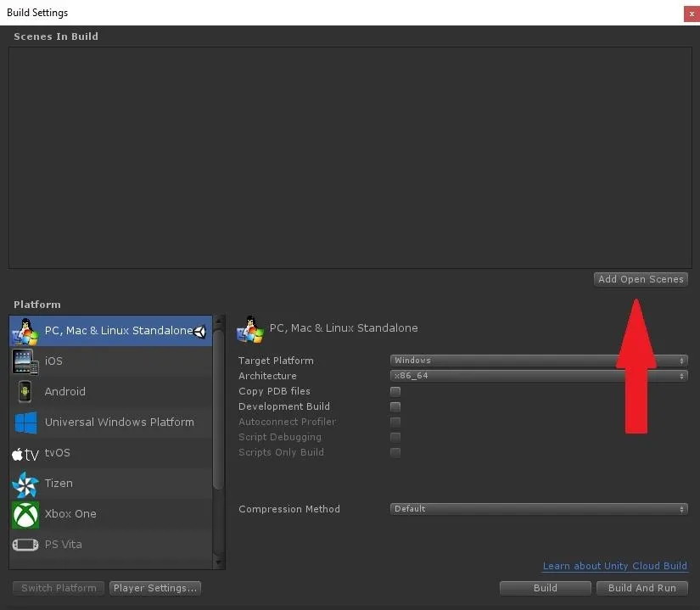The width and height of the screenshot is (700, 610).
Task: Pick the Universal Windows Platform logo icon
Action: 26,423
